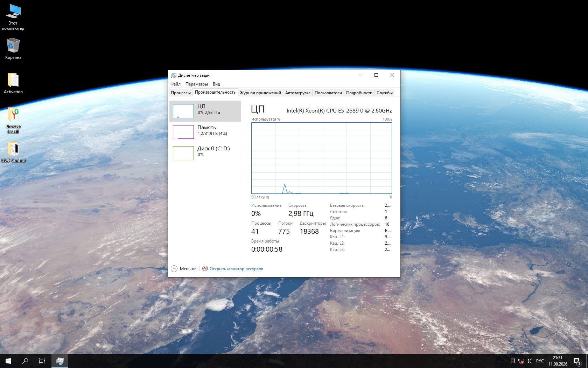Click the 2,98 ГГц speed value under Скорость

tap(301, 213)
